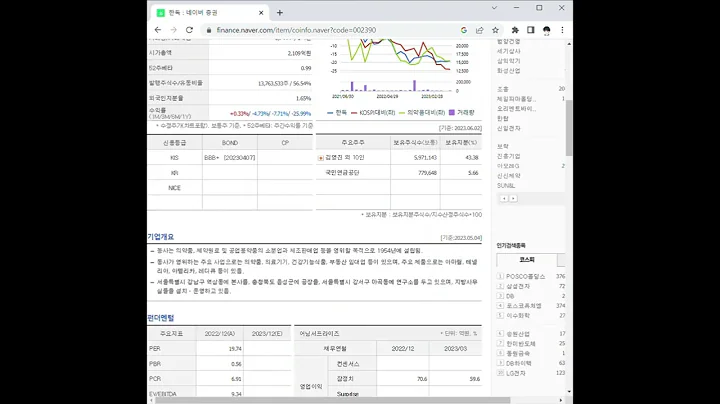The height and width of the screenshot is (404, 720).
Task: Open 삼성전자 in the popular search list
Action: coord(518,286)
